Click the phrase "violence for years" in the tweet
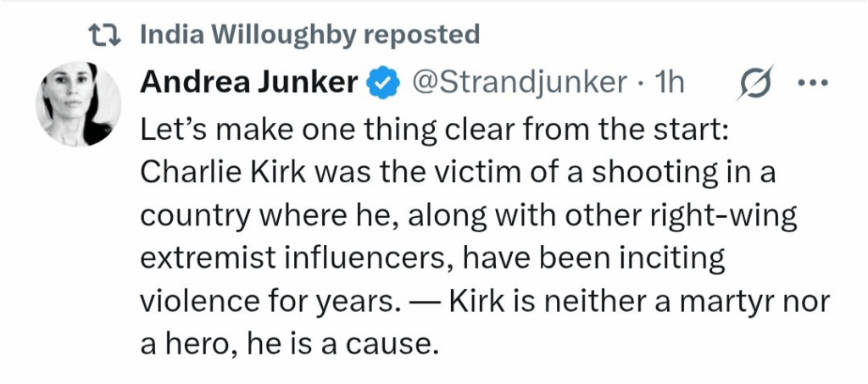Image resolution: width=868 pixels, height=384 pixels. point(269,303)
